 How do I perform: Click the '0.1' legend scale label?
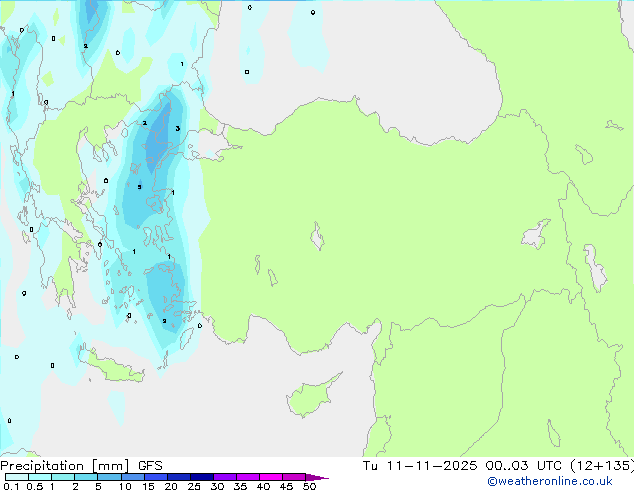tap(11, 486)
